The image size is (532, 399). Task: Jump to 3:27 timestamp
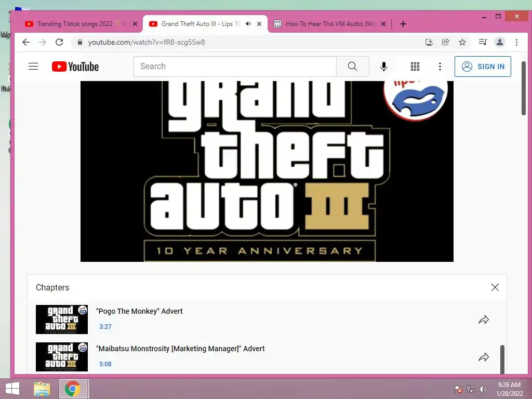coord(105,327)
